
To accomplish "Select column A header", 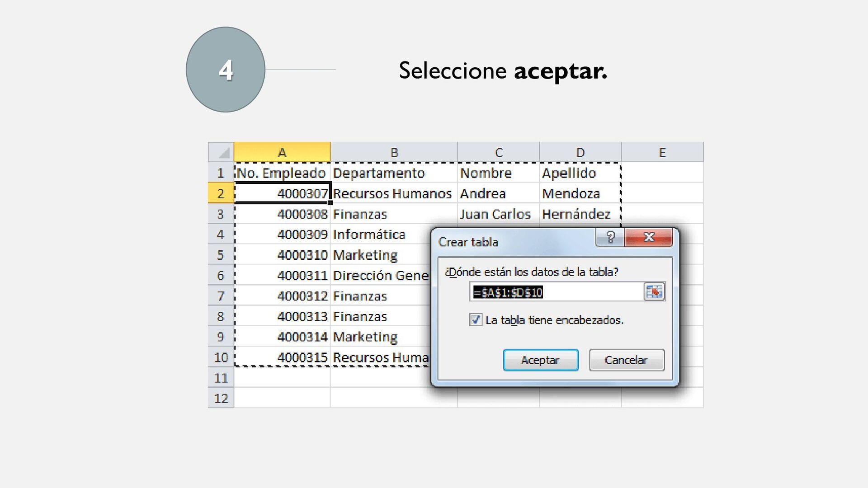I will [x=282, y=153].
